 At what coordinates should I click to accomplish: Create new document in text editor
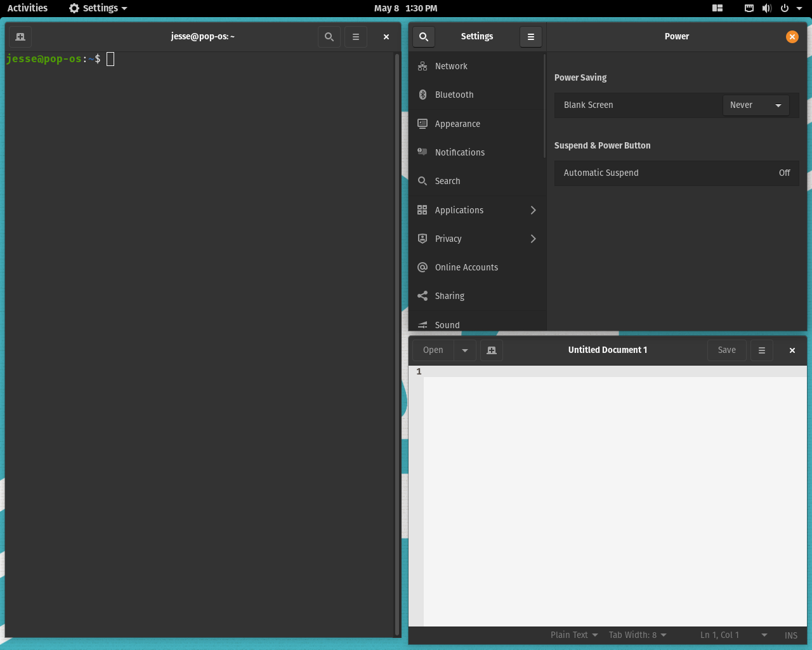(x=492, y=350)
